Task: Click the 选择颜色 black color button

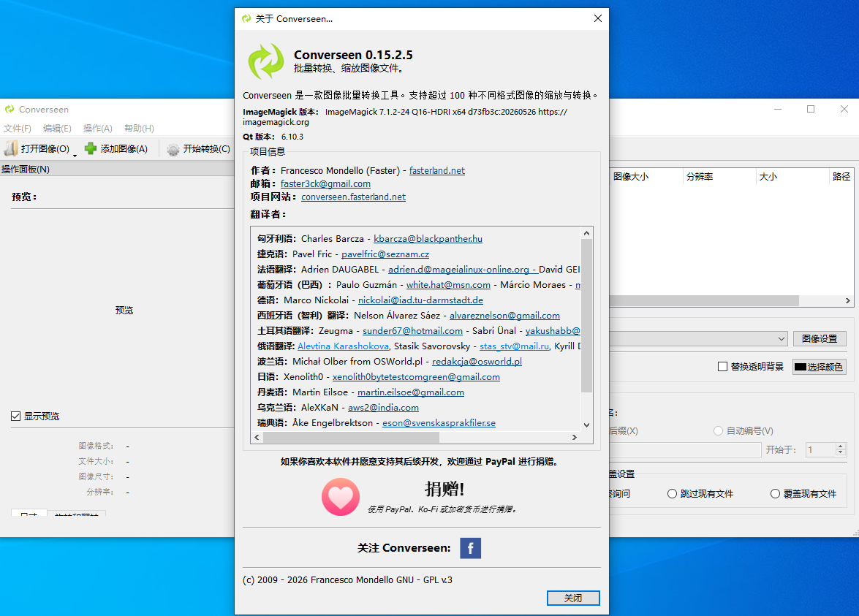Action: [820, 366]
